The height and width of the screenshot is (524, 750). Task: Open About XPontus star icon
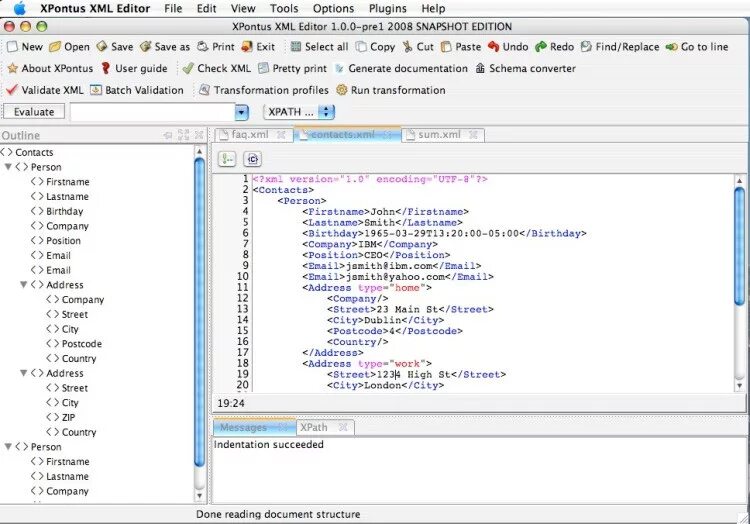(x=12, y=68)
